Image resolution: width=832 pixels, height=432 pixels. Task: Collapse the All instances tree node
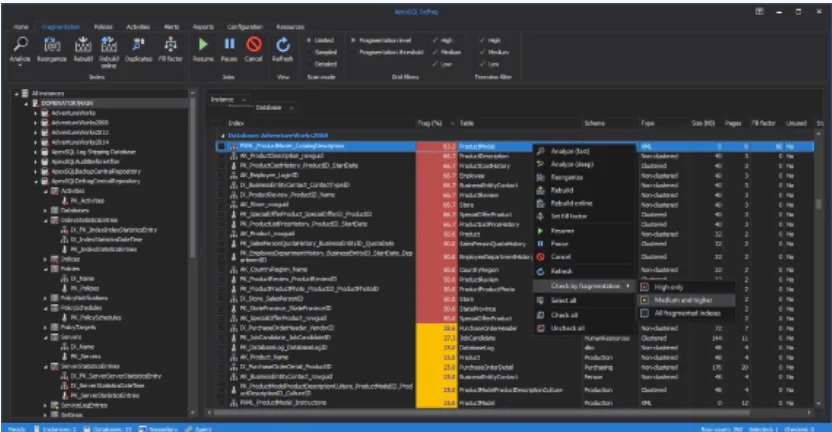pyautogui.click(x=16, y=93)
